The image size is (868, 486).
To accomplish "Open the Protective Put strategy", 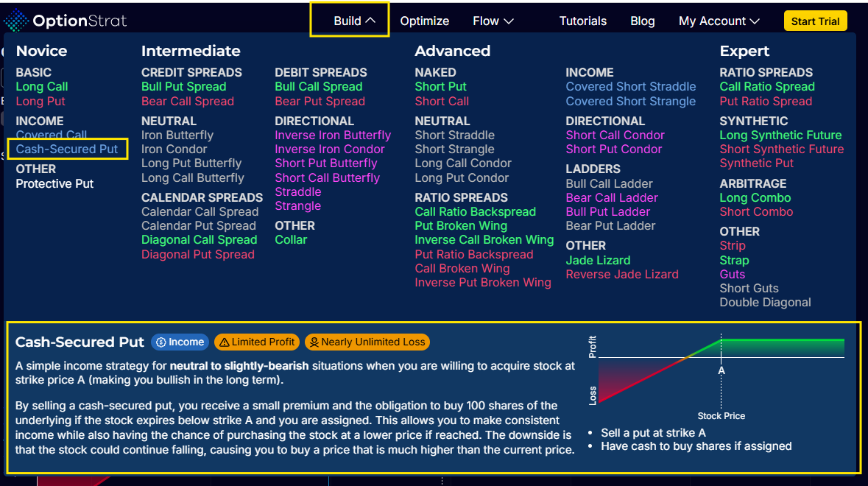I will [x=54, y=184].
